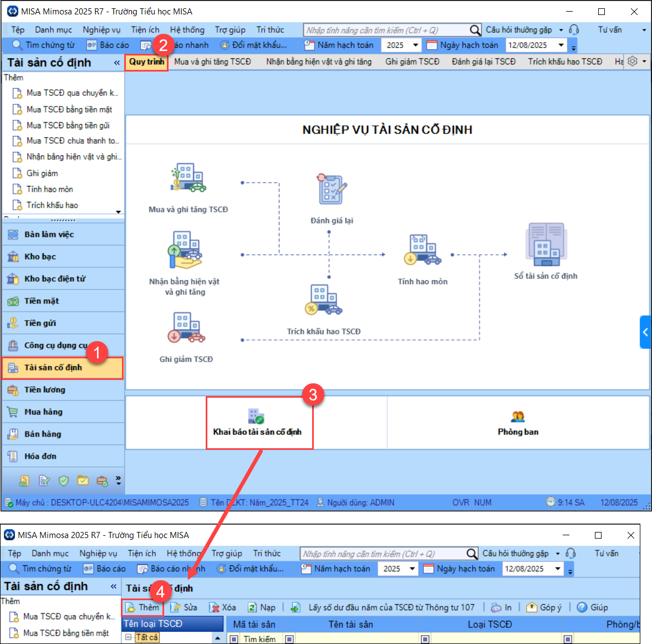Open the Sổ tài sản cố định icon
The image size is (652, 644).
546,245
